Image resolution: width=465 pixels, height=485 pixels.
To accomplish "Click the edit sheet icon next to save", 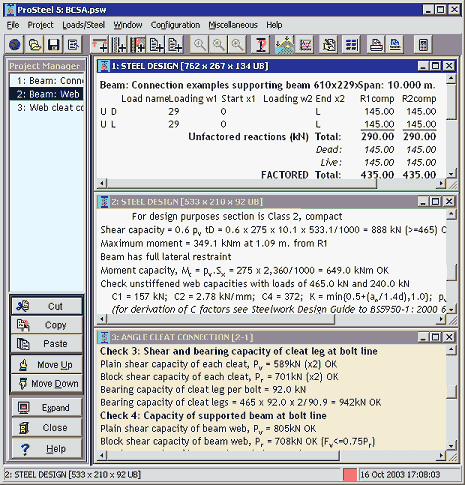I will [73, 44].
